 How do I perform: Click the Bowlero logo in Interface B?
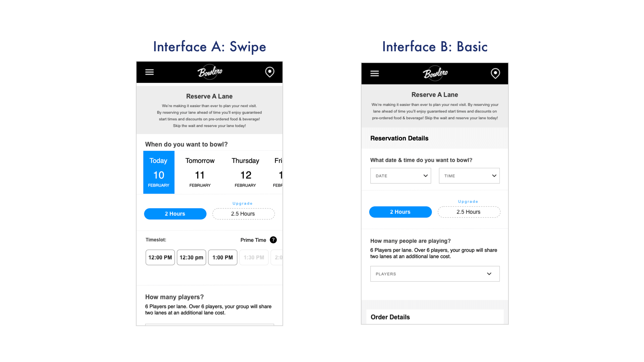(x=435, y=73)
